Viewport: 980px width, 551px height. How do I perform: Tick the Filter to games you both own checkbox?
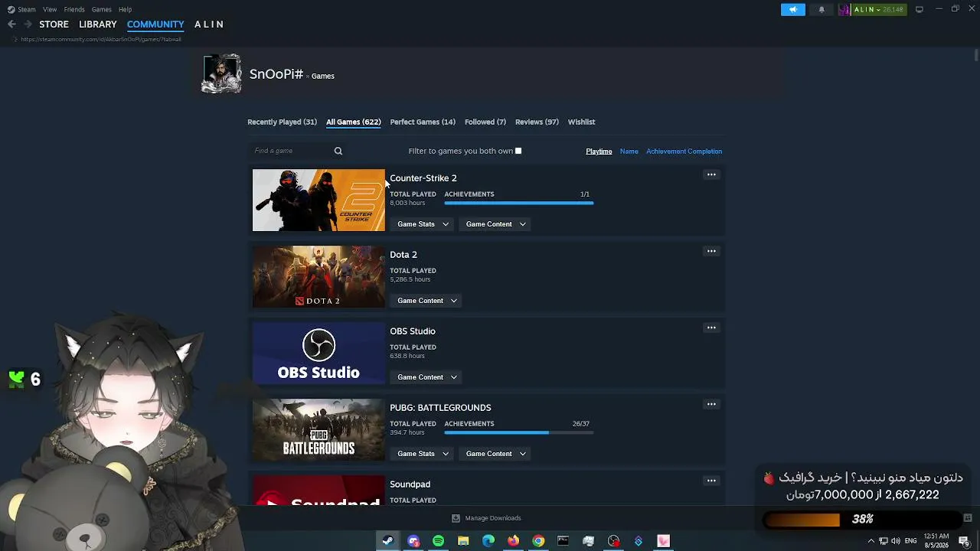(x=518, y=151)
